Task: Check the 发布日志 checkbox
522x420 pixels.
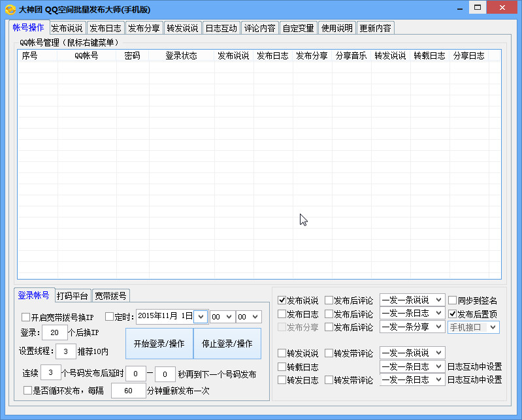Action: (282, 314)
